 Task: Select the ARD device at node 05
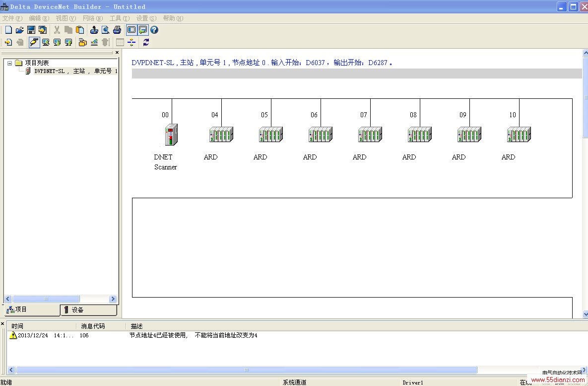tap(271, 135)
